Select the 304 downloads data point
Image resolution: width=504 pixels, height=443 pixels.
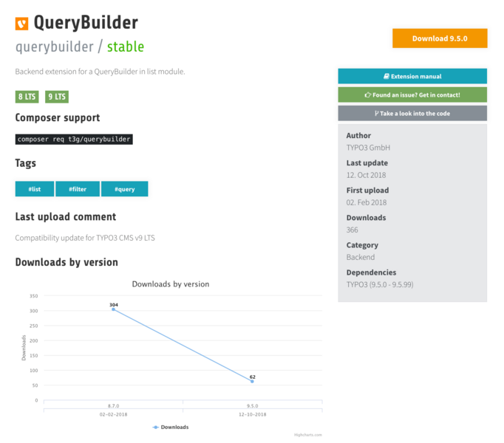click(113, 309)
